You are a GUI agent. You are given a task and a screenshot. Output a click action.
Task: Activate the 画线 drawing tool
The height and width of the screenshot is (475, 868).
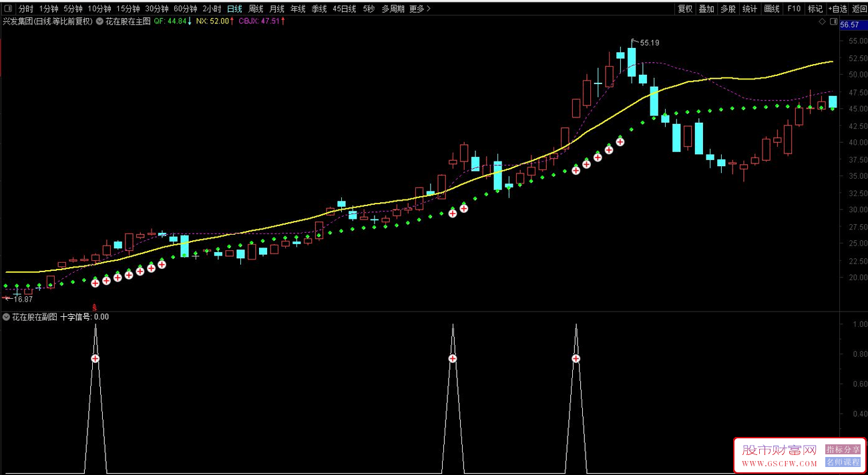click(772, 9)
